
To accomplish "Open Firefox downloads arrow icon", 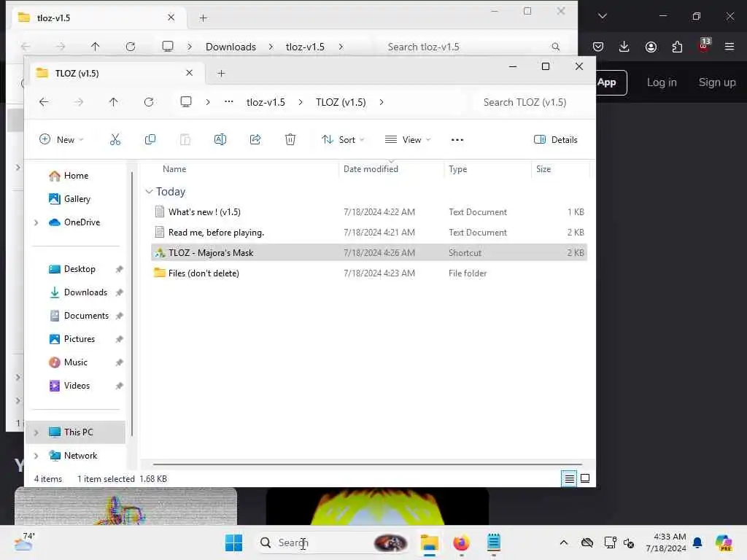I will coord(624,46).
